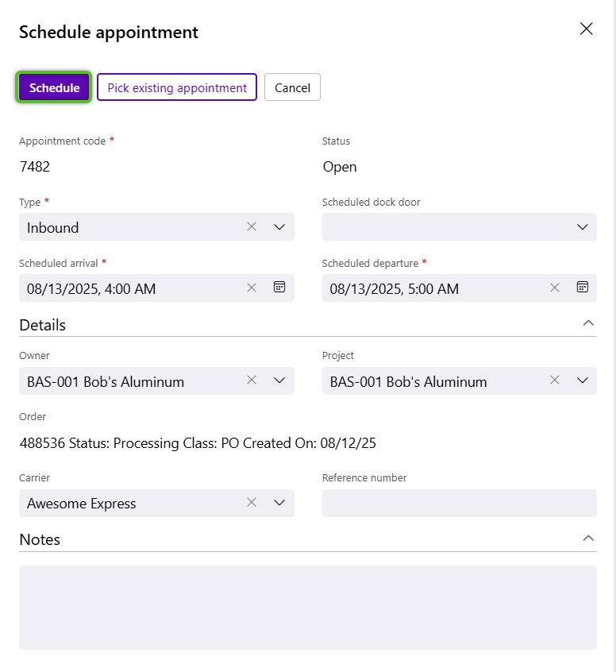The height and width of the screenshot is (672, 616).
Task: Open calendar picker for Scheduled arrival
Action: [279, 287]
